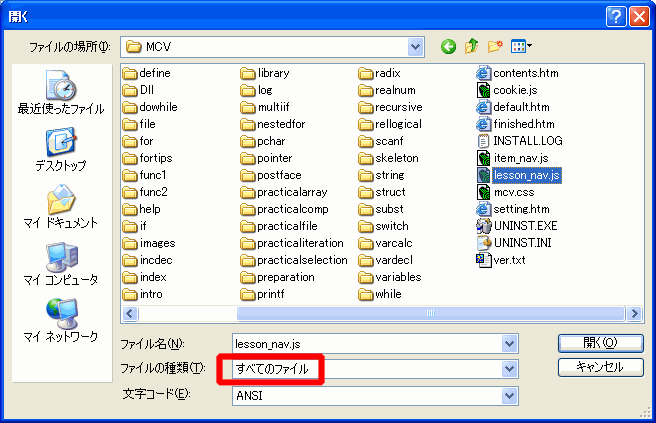Image resolution: width=656 pixels, height=423 pixels.
Task: Go back using the green arrow icon
Action: (x=448, y=46)
